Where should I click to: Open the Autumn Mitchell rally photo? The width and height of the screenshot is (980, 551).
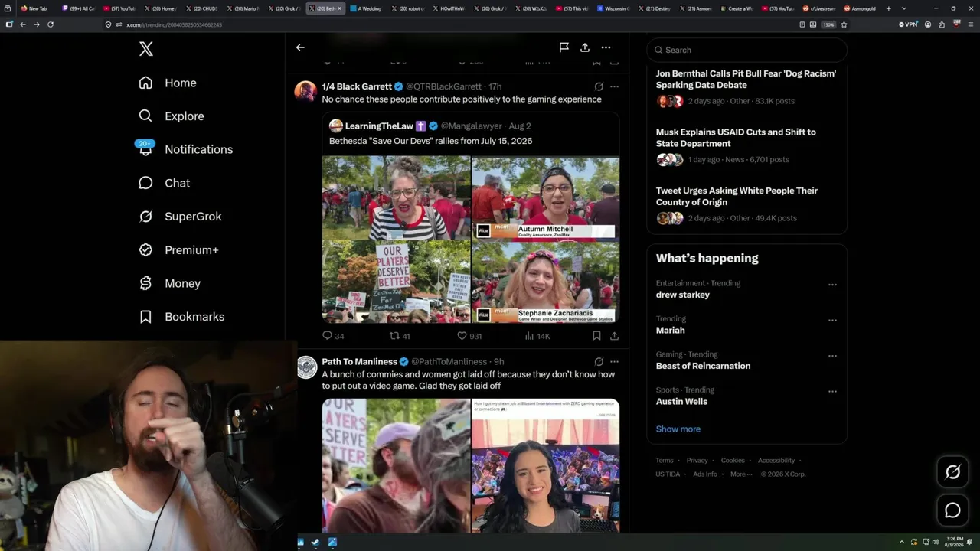546,197
